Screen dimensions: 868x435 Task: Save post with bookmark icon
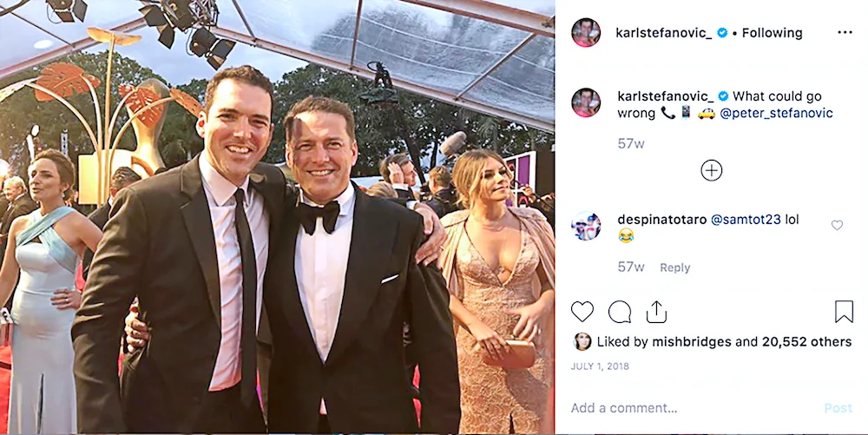coord(844,312)
